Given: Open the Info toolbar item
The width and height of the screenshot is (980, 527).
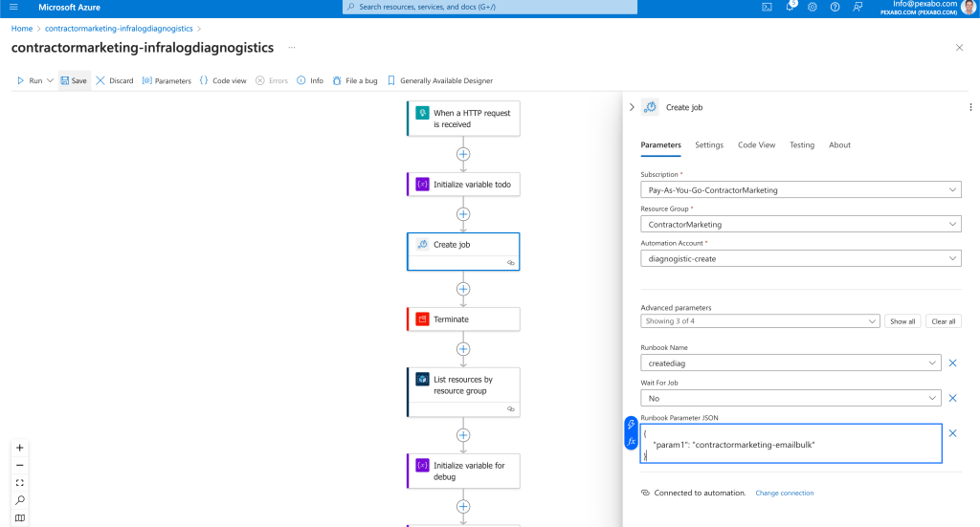Looking at the screenshot, I should [310, 80].
